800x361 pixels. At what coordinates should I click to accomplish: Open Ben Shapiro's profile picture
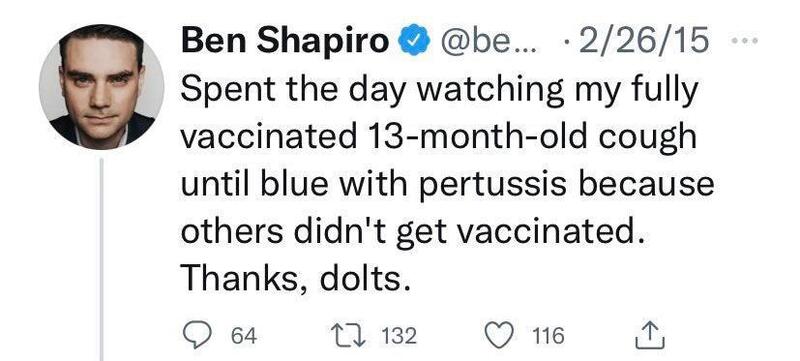101,86
